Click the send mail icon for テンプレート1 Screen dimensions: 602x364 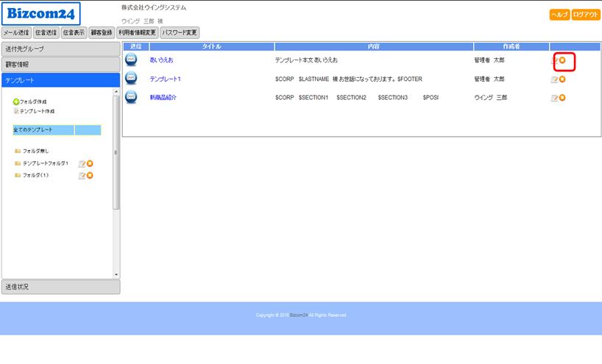point(131,79)
